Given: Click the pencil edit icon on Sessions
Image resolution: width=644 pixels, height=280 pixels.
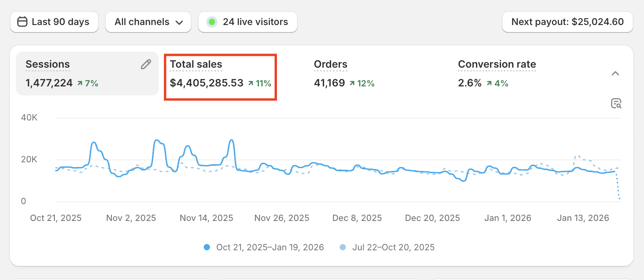Looking at the screenshot, I should click(146, 65).
